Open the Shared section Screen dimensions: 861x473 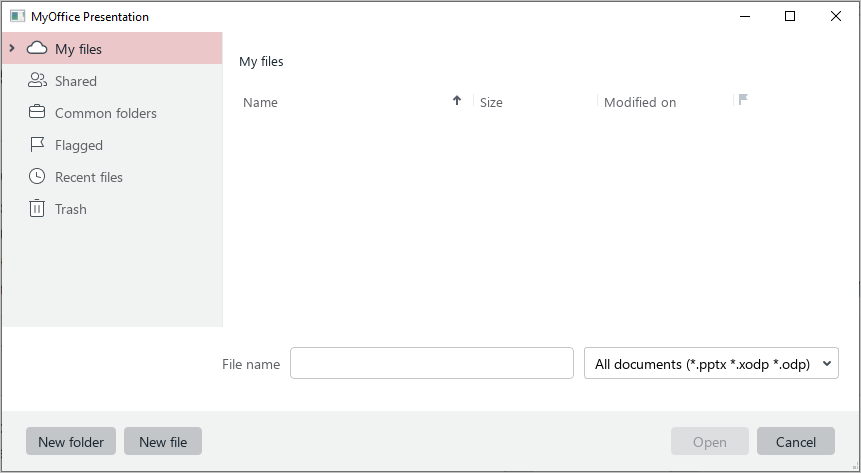pyautogui.click(x=112, y=81)
